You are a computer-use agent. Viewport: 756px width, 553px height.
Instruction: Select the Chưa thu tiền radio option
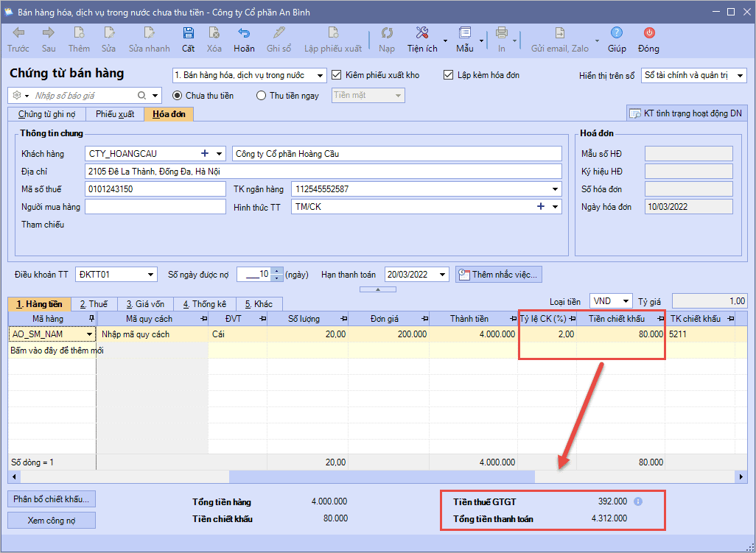[x=178, y=96]
